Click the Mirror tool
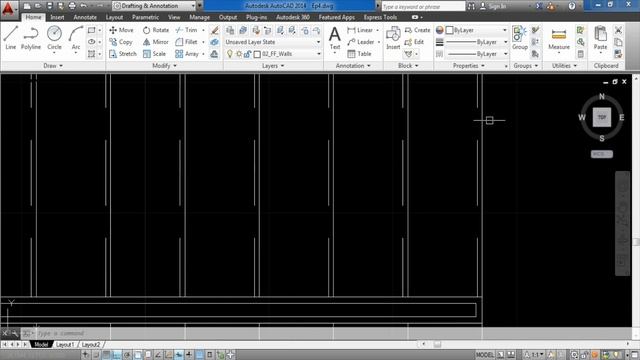This screenshot has height=360, width=640. [x=156, y=42]
